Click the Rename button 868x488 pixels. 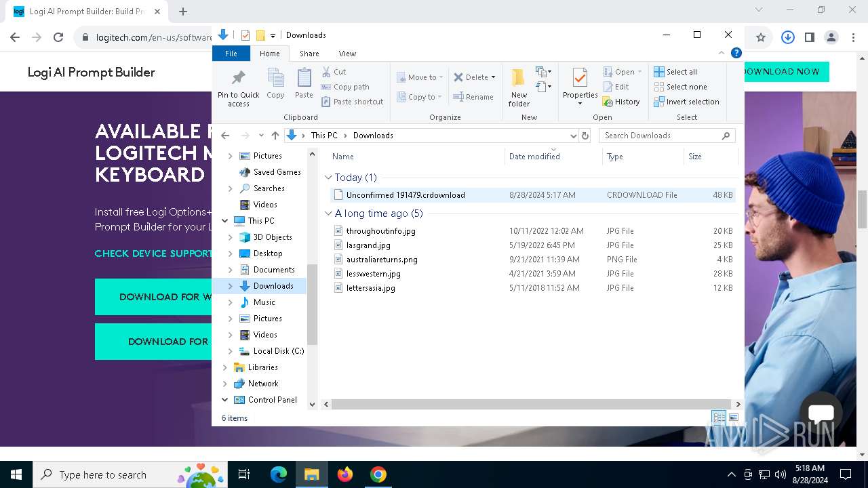[473, 97]
